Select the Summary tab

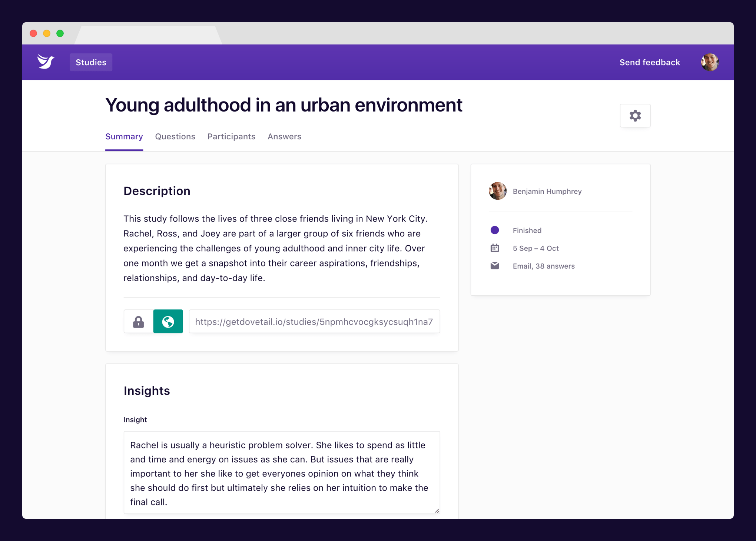[x=124, y=137]
